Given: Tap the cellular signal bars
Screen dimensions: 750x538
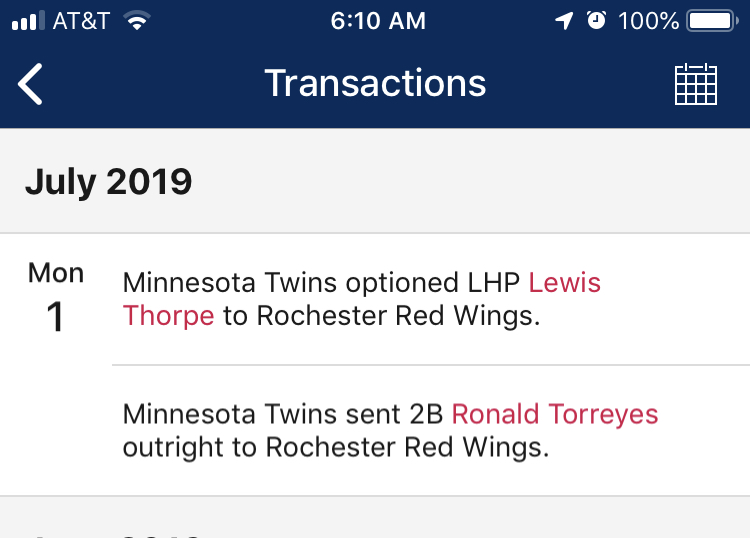Looking at the screenshot, I should tap(28, 21).
